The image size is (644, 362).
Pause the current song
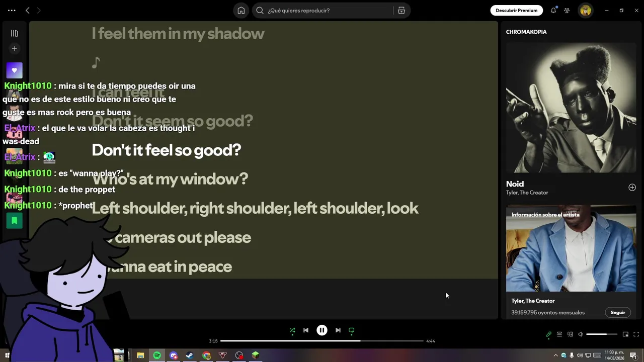(x=322, y=330)
